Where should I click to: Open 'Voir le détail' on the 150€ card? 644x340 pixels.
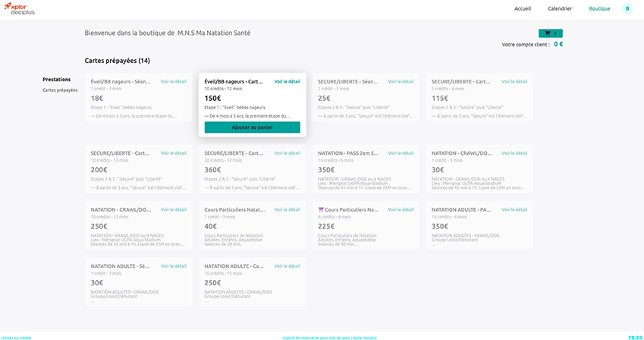coord(287,81)
